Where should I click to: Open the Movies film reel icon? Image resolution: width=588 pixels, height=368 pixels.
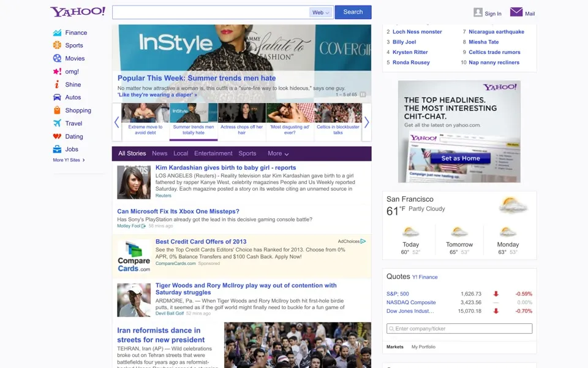click(57, 58)
